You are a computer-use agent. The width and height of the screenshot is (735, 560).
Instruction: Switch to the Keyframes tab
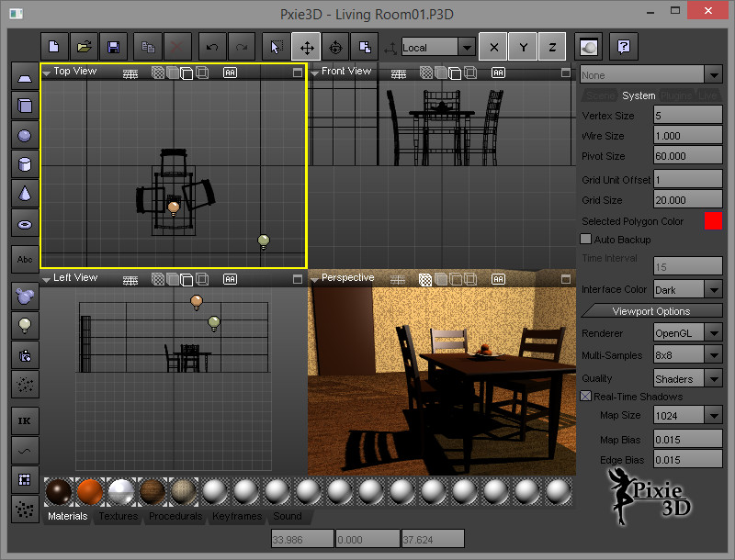237,516
